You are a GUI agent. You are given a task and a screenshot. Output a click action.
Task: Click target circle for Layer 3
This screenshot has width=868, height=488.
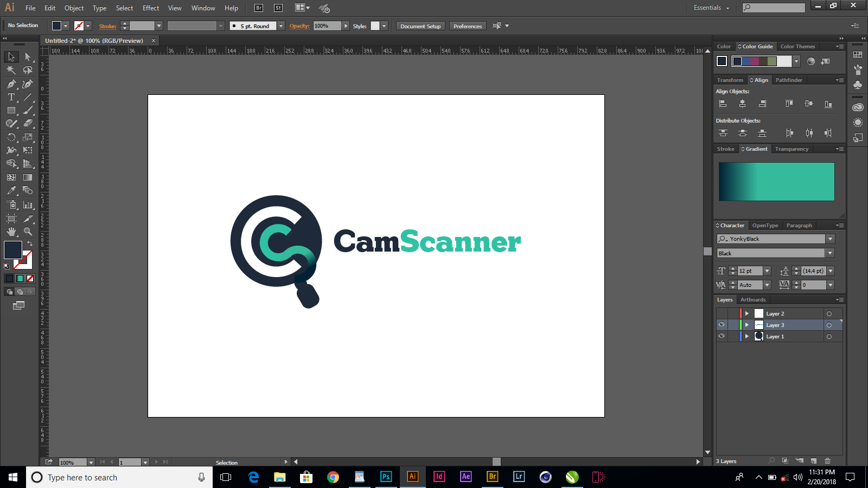(x=829, y=325)
